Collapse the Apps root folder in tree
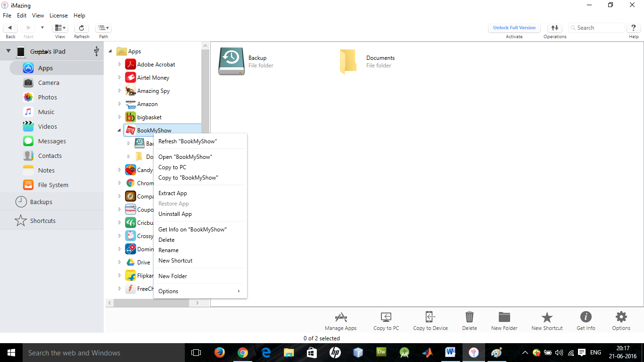644x362 pixels. (x=110, y=51)
